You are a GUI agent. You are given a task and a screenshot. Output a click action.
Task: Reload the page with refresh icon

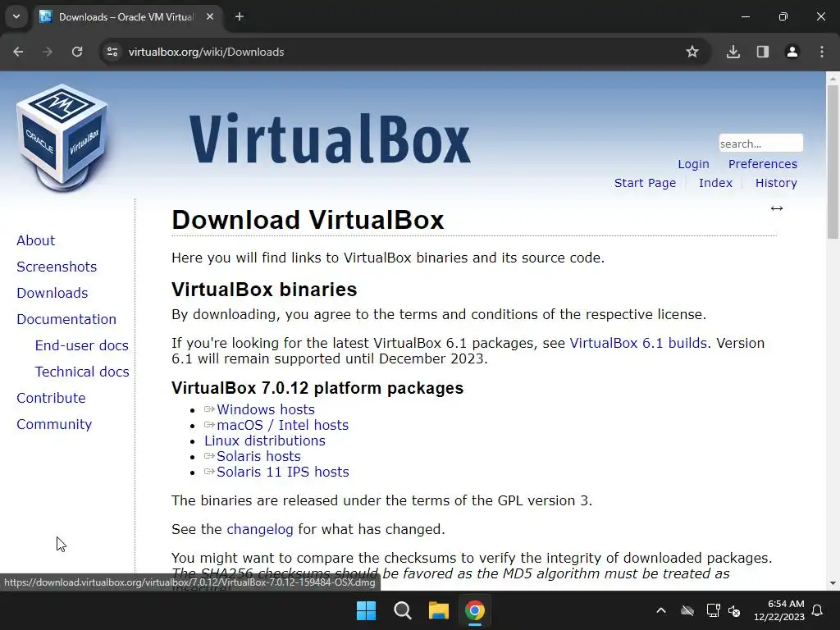(x=77, y=52)
